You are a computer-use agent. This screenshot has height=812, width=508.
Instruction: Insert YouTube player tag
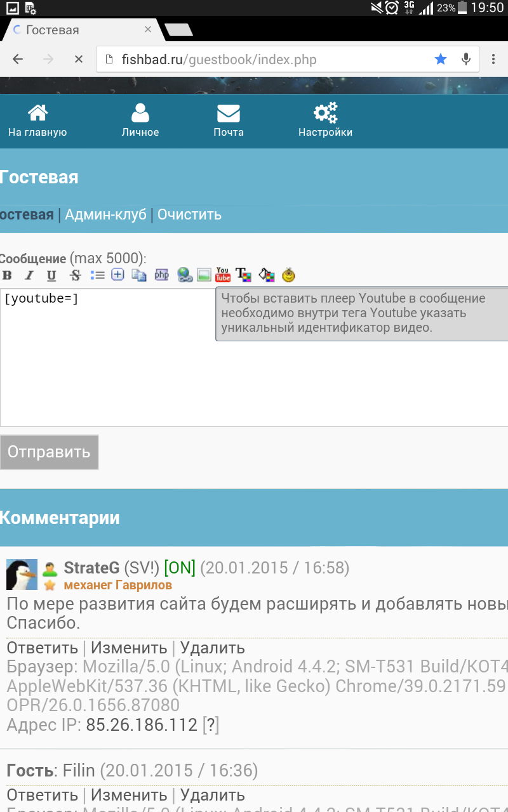pyautogui.click(x=223, y=275)
